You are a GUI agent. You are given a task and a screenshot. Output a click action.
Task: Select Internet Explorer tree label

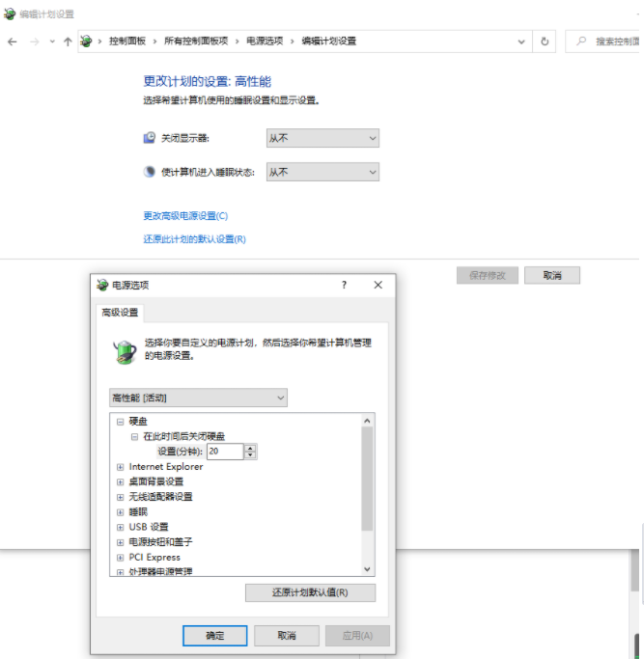(166, 467)
